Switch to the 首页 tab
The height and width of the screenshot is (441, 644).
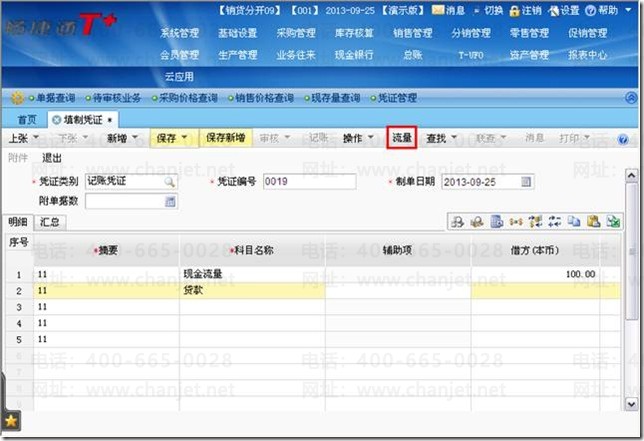27,120
